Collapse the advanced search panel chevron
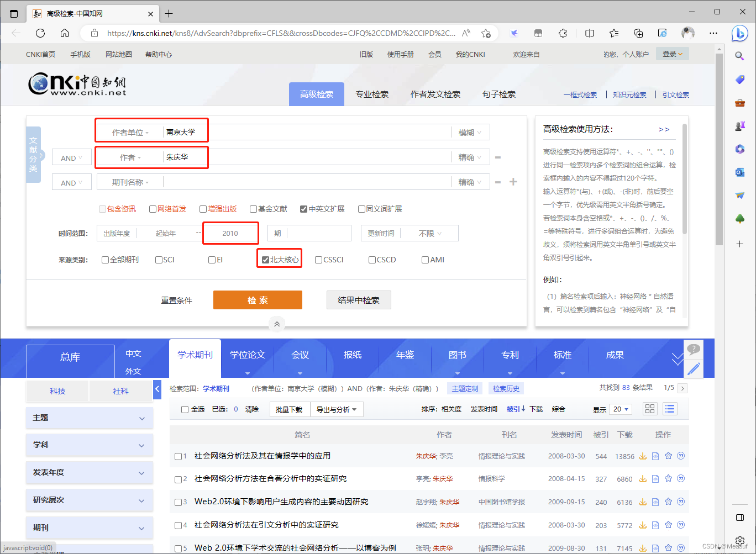The width and height of the screenshot is (756, 554). [277, 324]
